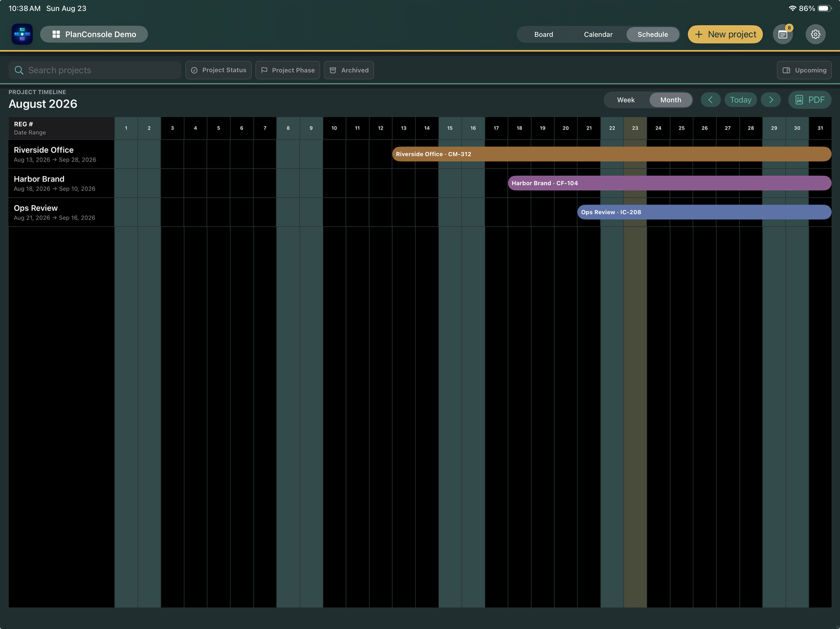Click the PDF document icon

click(799, 100)
